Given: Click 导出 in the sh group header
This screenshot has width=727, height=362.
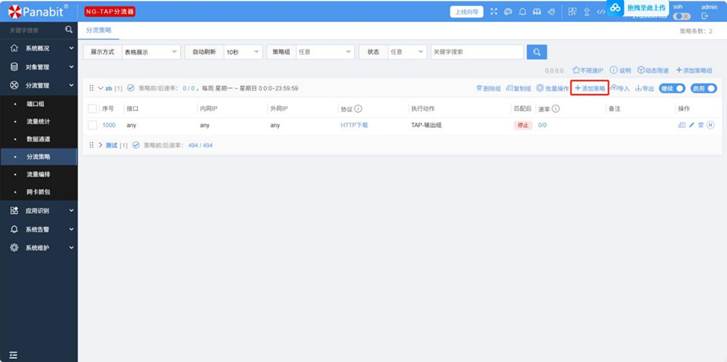Looking at the screenshot, I should coord(644,88).
